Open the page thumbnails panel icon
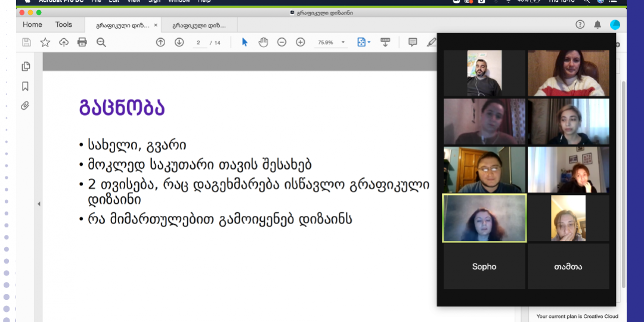Viewport: 644px width, 322px height. 26,67
